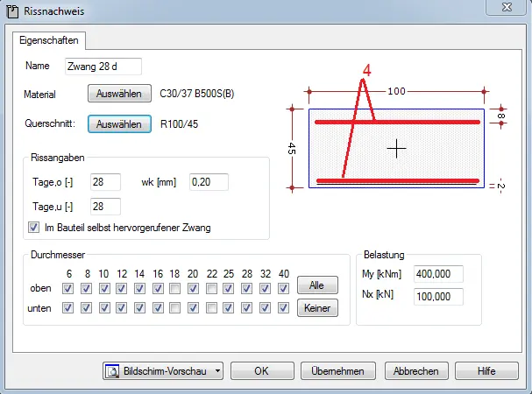This screenshot has height=394, width=532.
Task: Click the Nx [kN] input field
Action: tap(438, 297)
